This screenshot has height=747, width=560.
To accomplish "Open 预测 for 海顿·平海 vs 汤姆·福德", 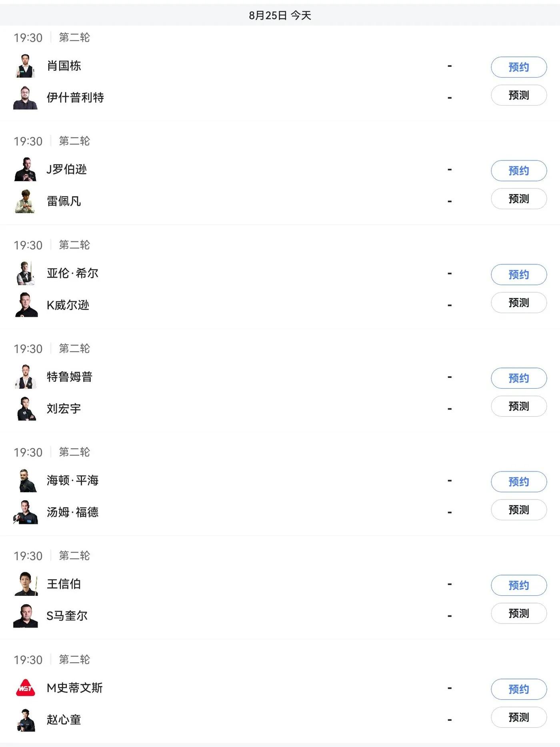I will tap(519, 510).
